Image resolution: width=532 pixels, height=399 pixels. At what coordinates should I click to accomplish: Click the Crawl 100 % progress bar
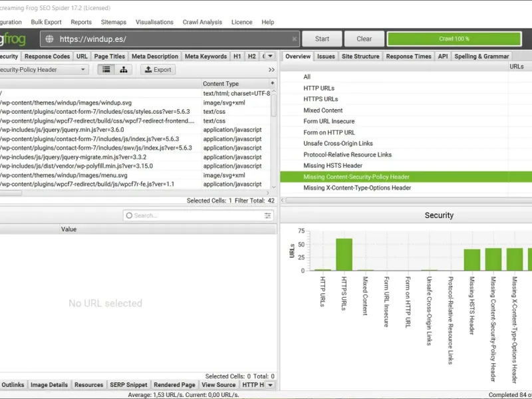coord(454,39)
